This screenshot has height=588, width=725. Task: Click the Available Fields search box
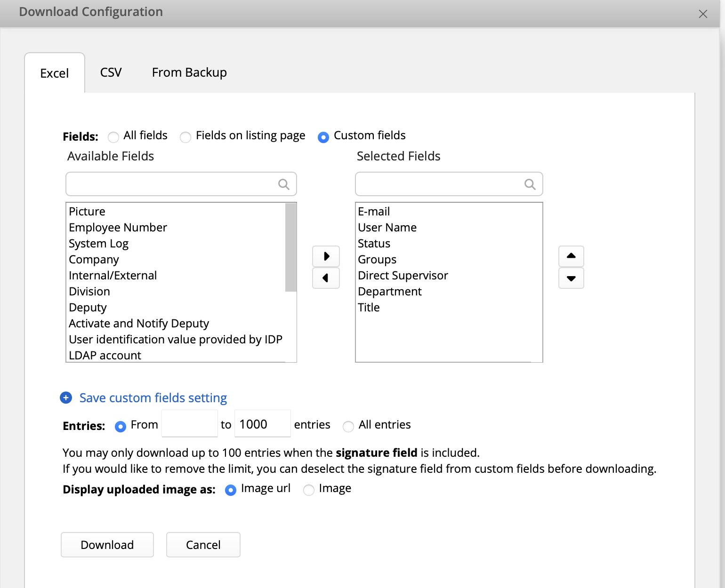coord(181,184)
